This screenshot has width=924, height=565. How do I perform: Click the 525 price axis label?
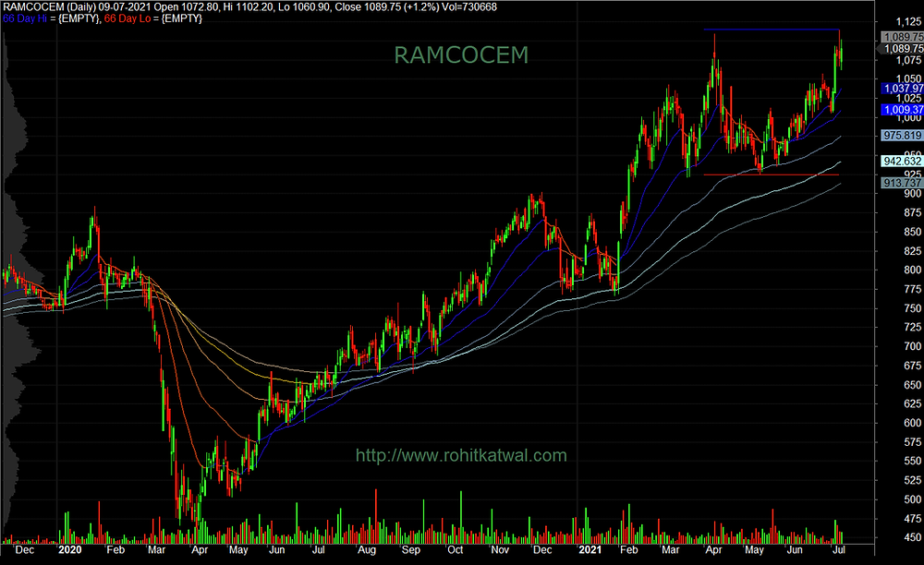[912, 480]
